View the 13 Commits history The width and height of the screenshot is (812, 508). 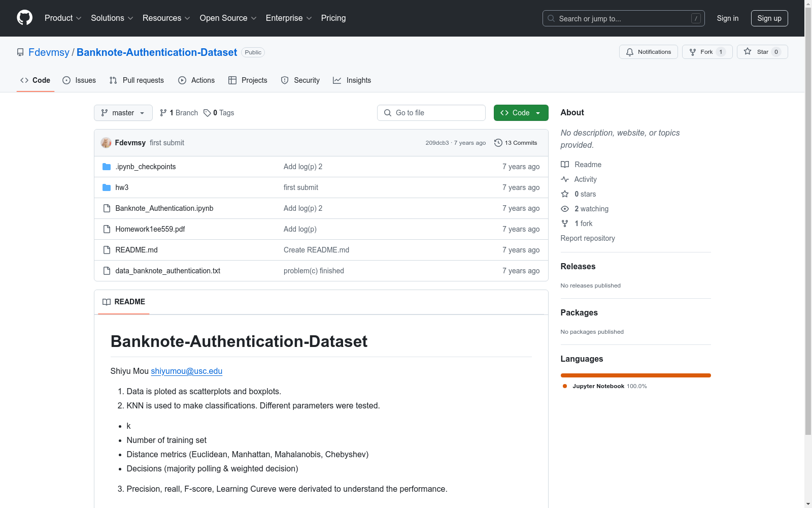516,143
